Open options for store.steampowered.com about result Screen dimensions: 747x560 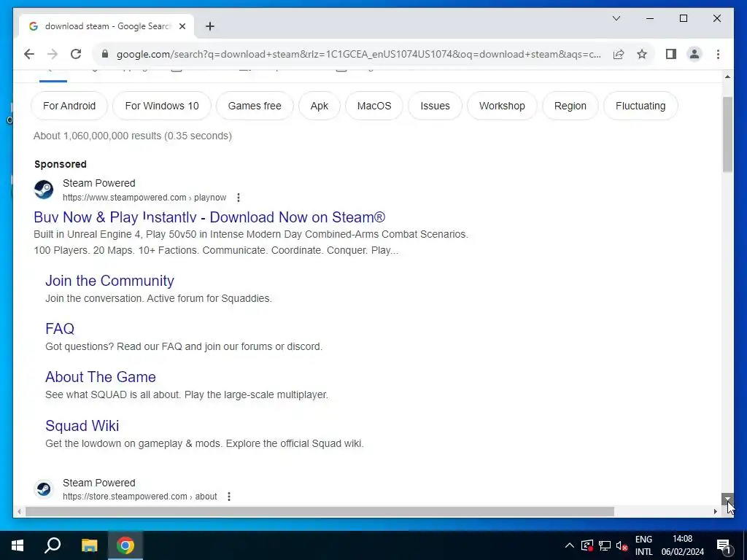[x=229, y=497]
